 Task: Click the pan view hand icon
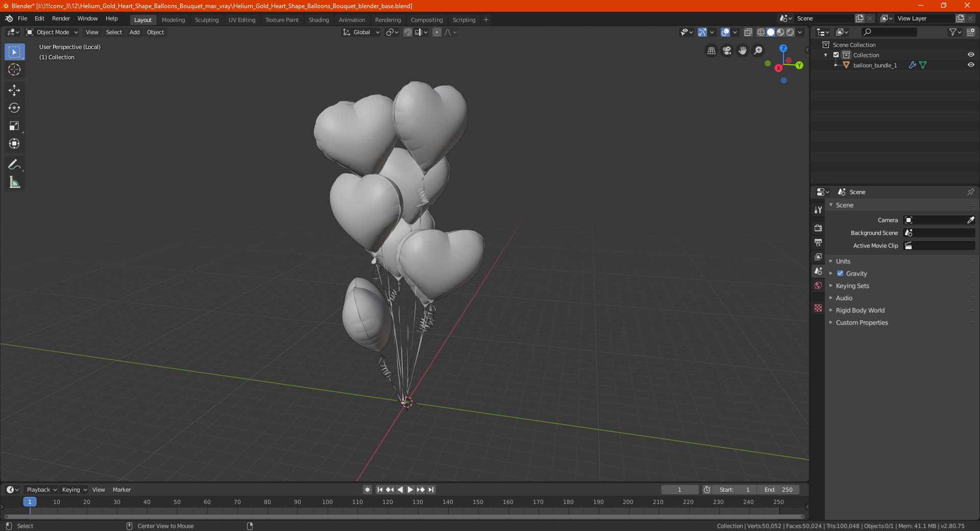coord(743,51)
